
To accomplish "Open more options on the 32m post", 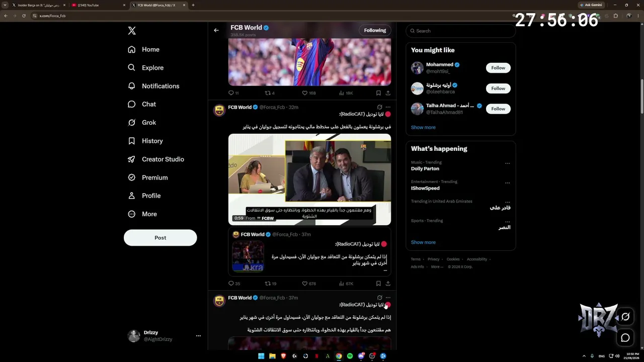I will coord(388,107).
